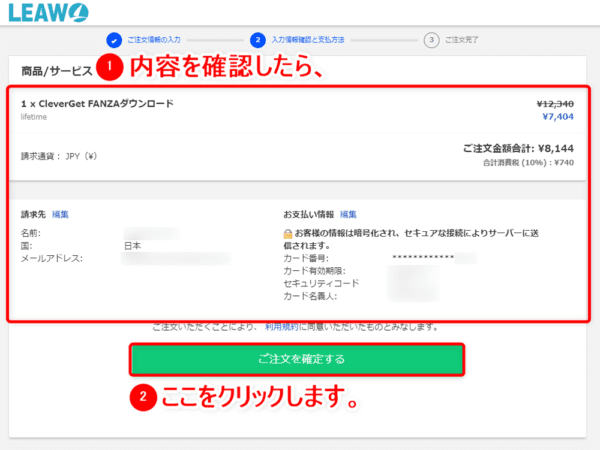Click the padlock secure connection icon
The width and height of the screenshot is (600, 450).
coord(288,233)
